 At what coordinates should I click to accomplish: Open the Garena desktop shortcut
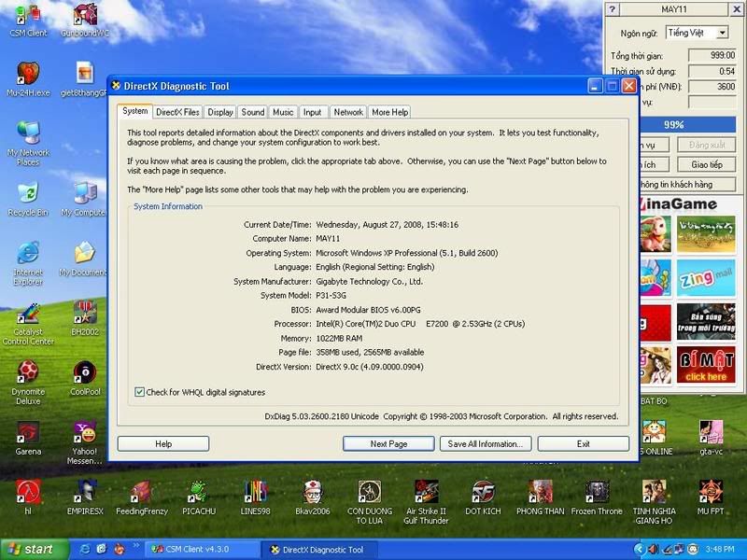coord(28,438)
